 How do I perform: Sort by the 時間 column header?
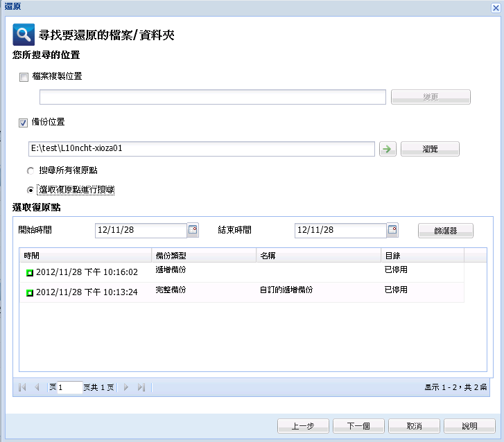tap(85, 256)
